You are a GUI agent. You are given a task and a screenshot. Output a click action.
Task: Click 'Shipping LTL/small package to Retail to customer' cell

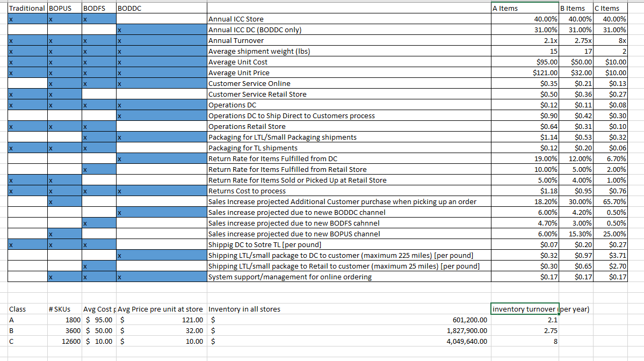tap(349, 266)
